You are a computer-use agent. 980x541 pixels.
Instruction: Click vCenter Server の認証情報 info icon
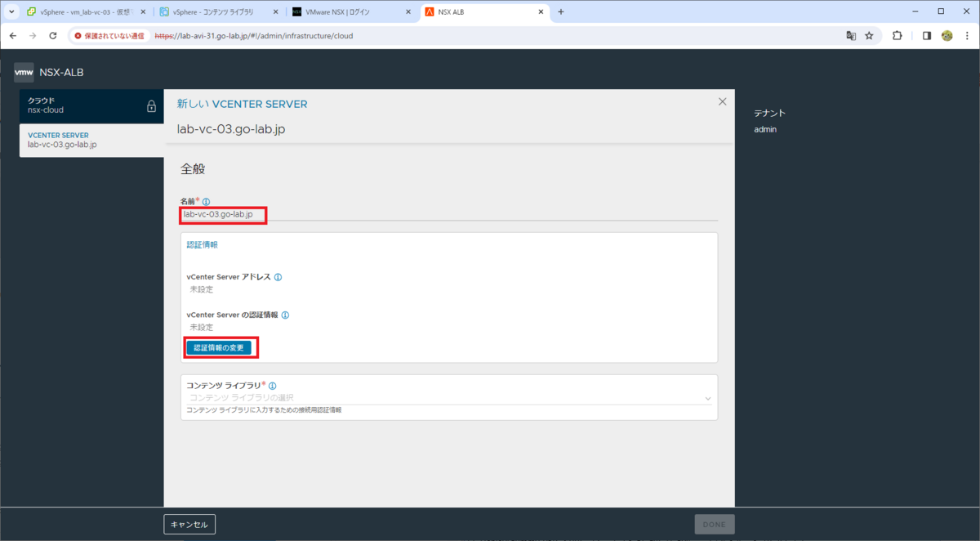tap(285, 315)
